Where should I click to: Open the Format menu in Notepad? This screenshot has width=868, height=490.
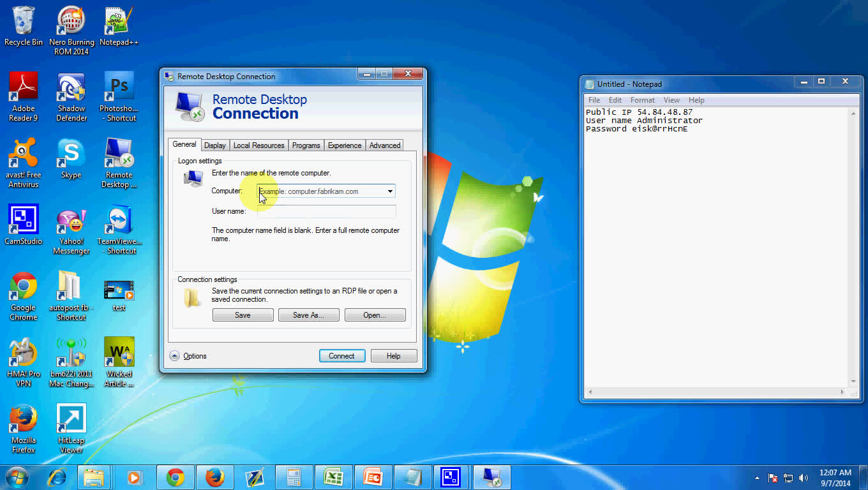tap(643, 100)
